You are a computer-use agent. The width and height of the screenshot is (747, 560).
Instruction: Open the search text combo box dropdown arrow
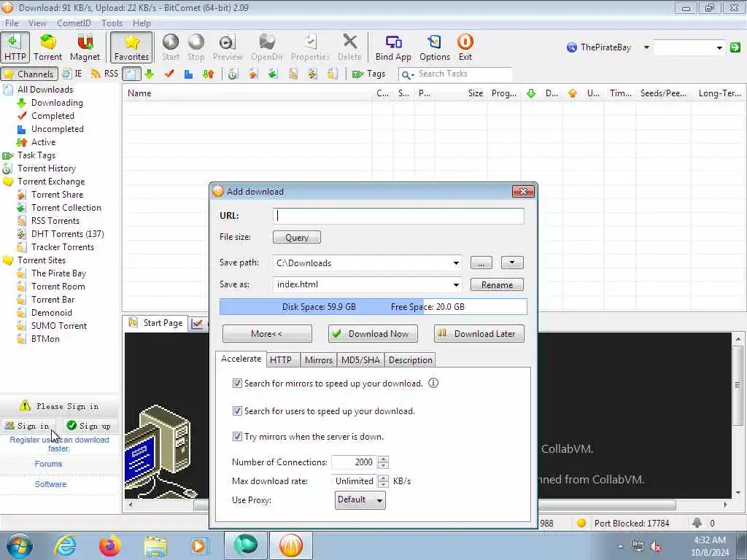(x=719, y=47)
